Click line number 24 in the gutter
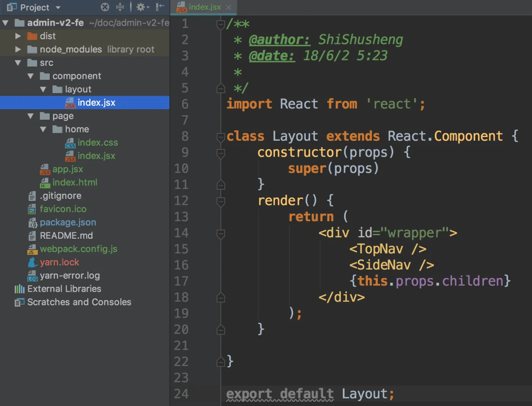Screen dimensions: 532x406 click(181, 394)
